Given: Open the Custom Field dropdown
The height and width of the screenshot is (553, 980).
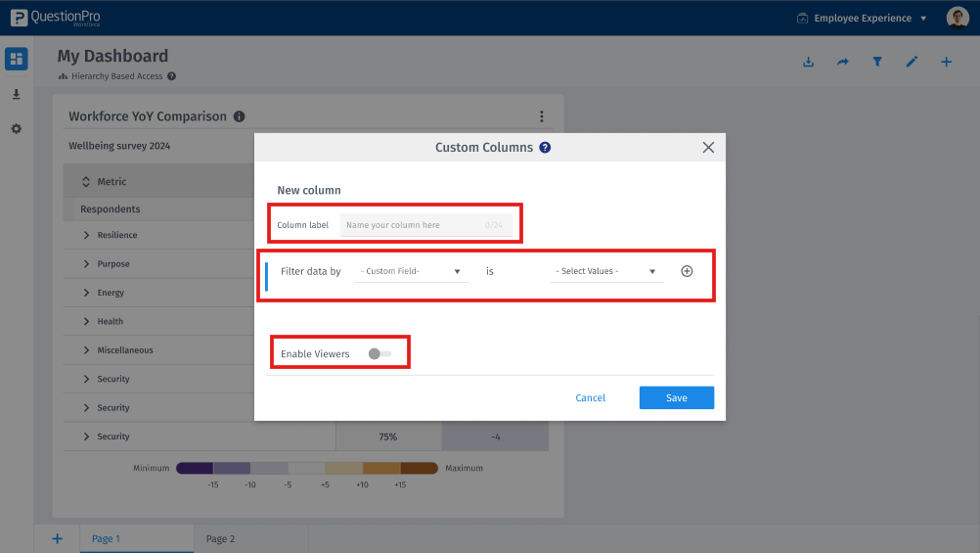Looking at the screenshot, I should (x=411, y=271).
